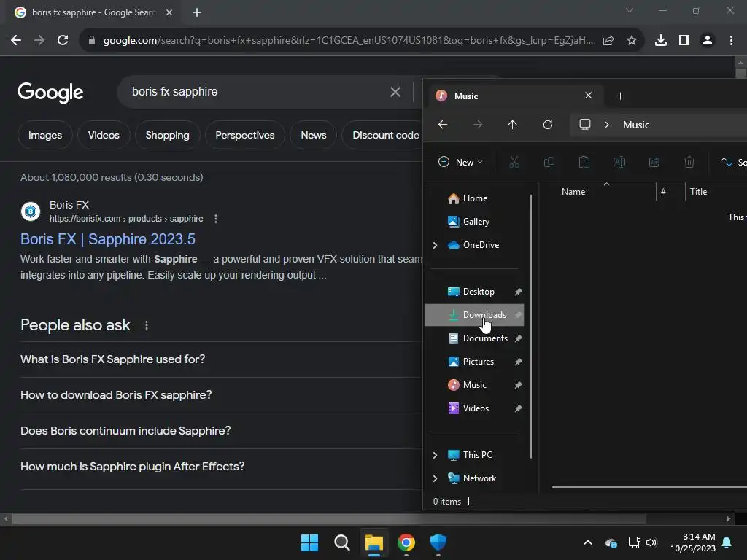
Task: Click the Google logo
Action: 50,93
